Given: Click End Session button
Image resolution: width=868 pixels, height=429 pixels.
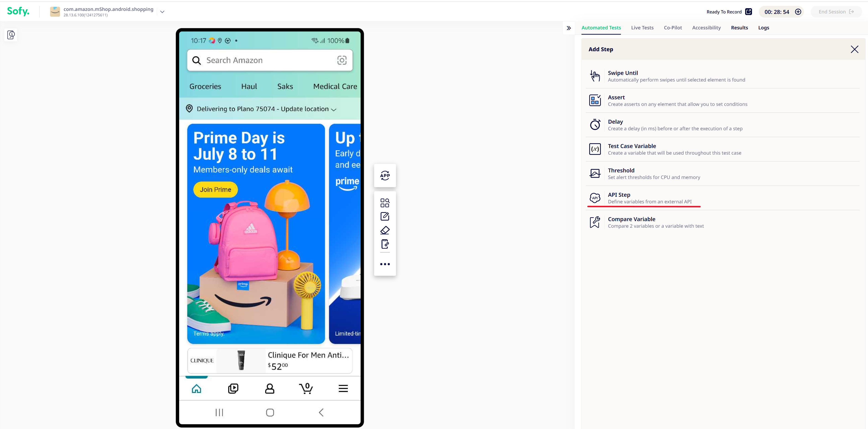Looking at the screenshot, I should (x=836, y=12).
